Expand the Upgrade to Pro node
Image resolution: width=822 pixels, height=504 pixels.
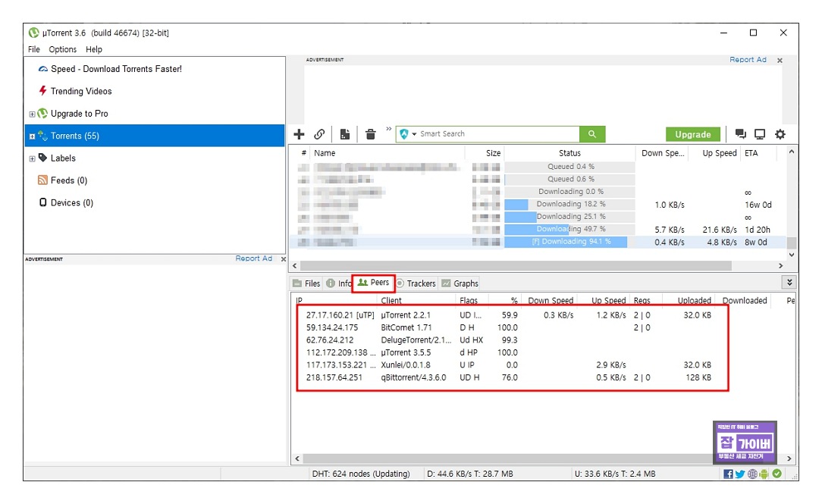pos(32,114)
